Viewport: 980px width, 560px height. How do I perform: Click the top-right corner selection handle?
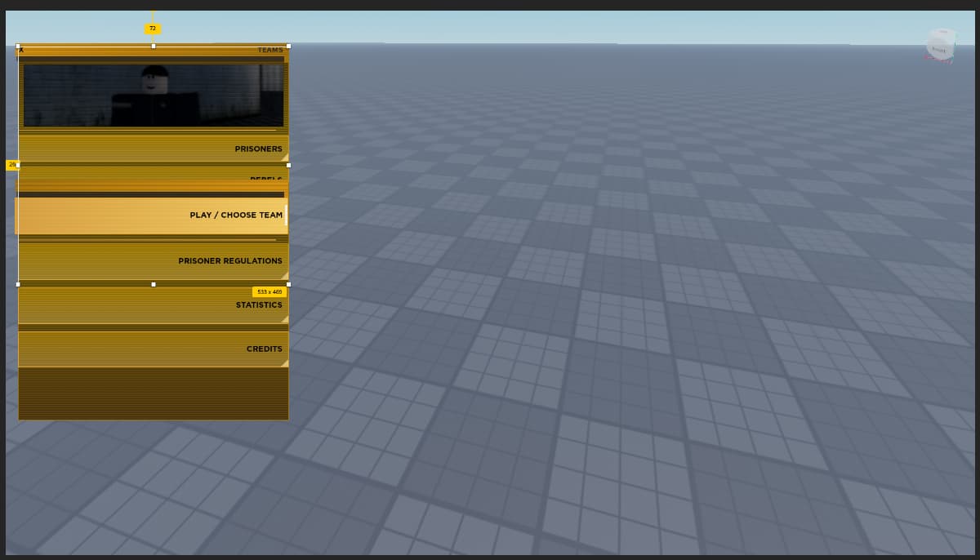click(x=288, y=46)
